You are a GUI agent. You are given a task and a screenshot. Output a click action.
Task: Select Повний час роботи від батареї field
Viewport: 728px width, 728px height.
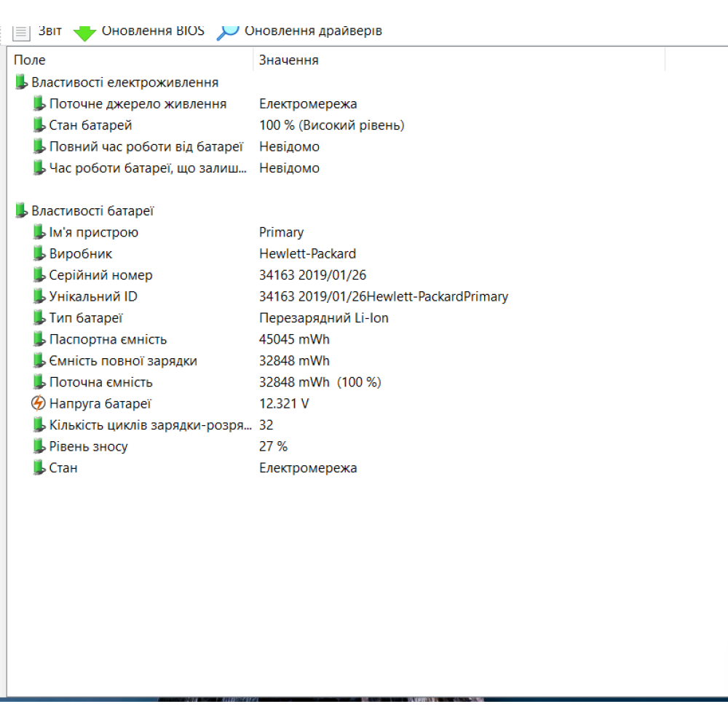146,147
